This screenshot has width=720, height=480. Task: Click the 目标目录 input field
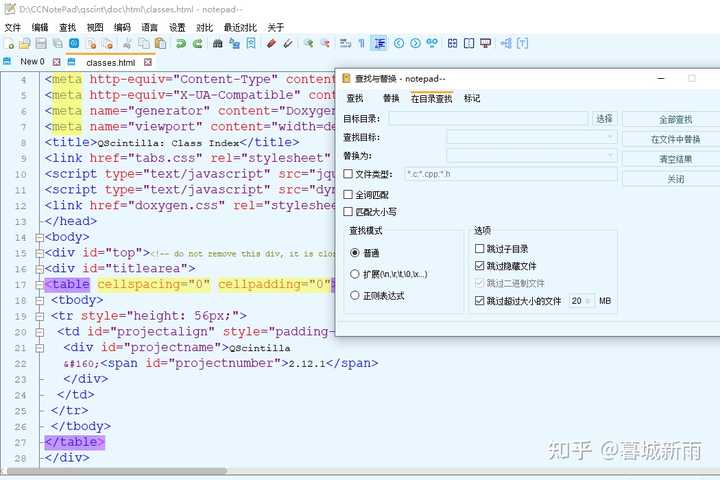point(488,119)
